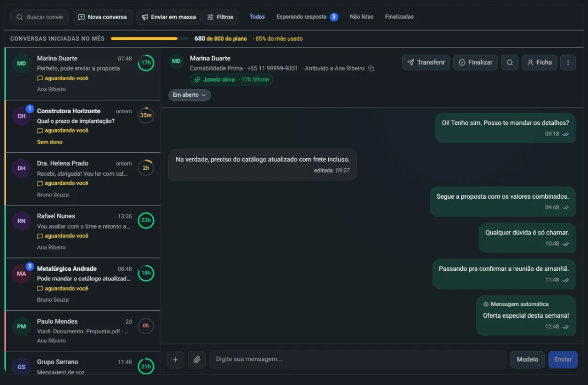The height and width of the screenshot is (385, 588).
Task: Open the Rafael Nunes conversation
Action: 82,231
